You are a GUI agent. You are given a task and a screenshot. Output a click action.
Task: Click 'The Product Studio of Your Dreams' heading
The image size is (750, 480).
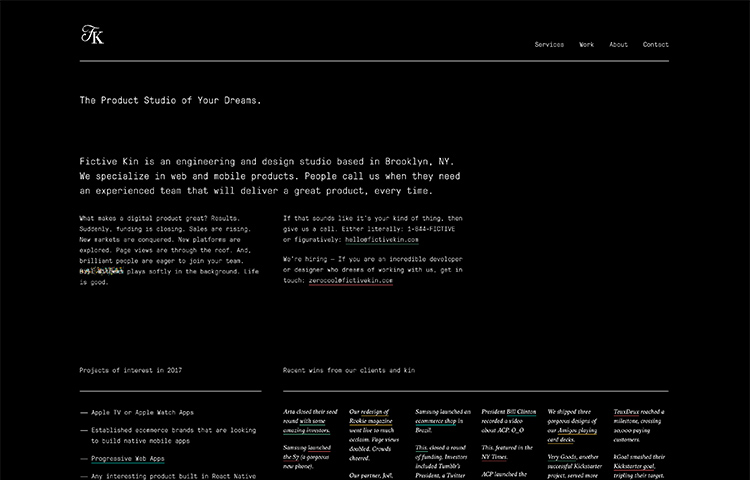[x=171, y=101]
